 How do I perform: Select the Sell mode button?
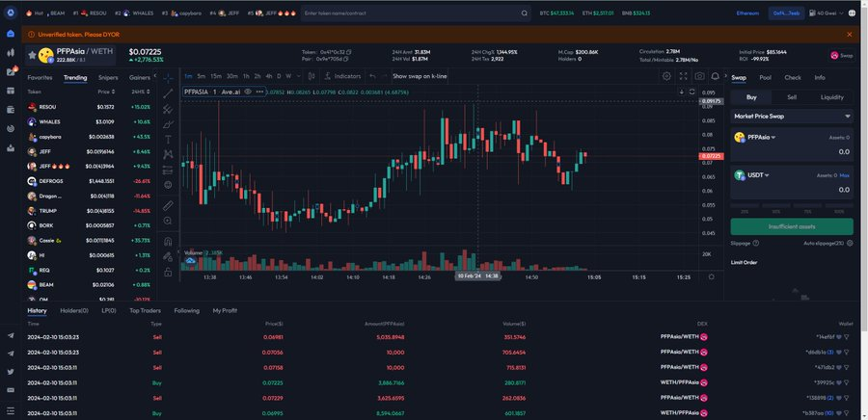point(792,97)
